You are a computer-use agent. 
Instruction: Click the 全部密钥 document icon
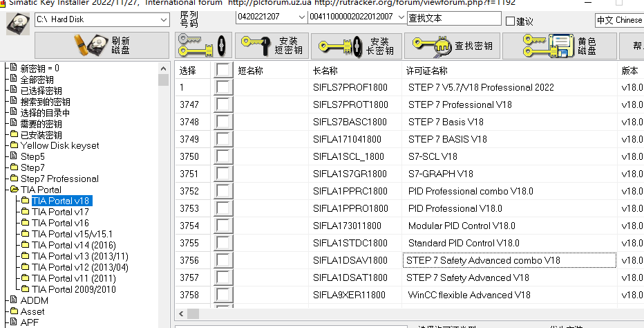tap(14, 79)
